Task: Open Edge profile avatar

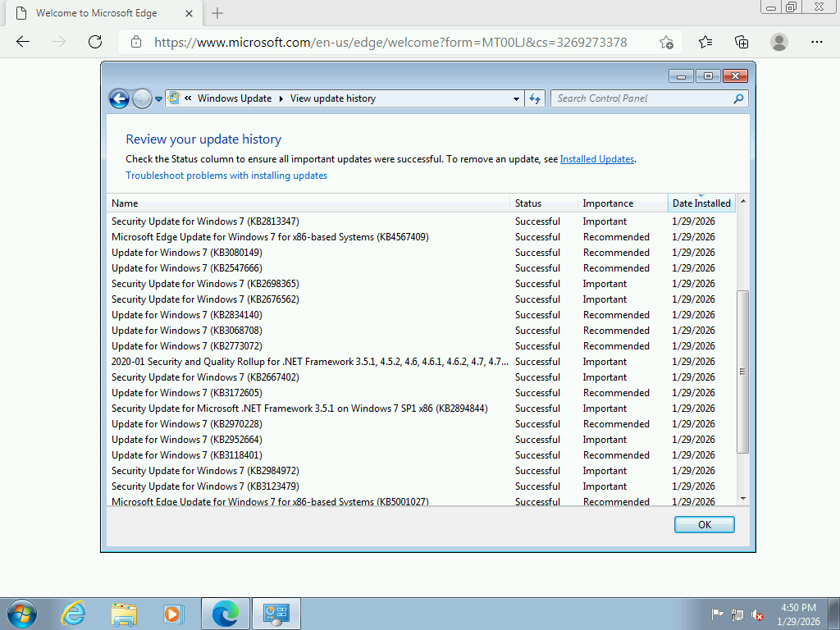Action: [779, 42]
